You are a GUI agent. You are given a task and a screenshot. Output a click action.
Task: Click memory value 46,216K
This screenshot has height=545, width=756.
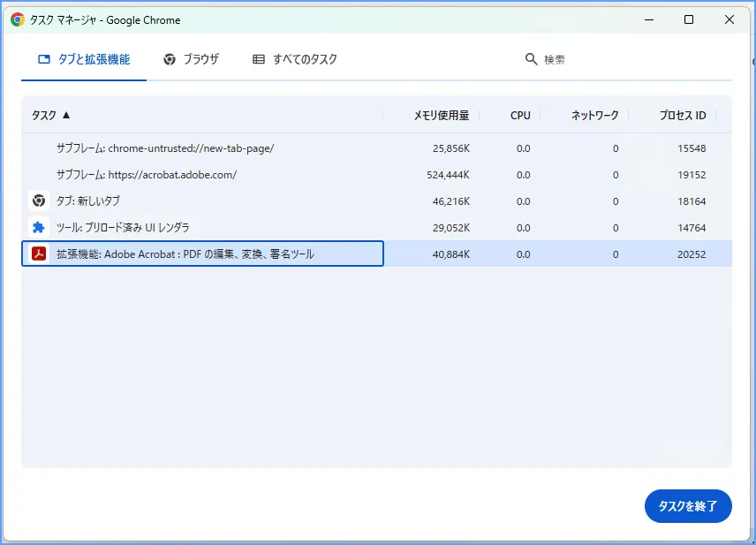point(450,201)
